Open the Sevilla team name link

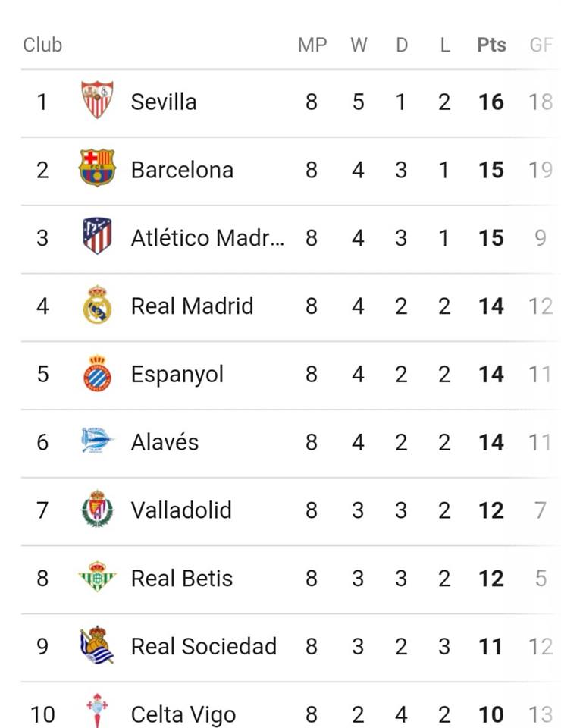pos(164,102)
